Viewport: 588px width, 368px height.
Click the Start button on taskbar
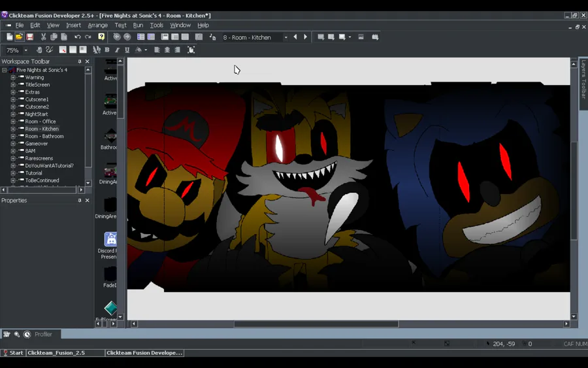coord(13,352)
